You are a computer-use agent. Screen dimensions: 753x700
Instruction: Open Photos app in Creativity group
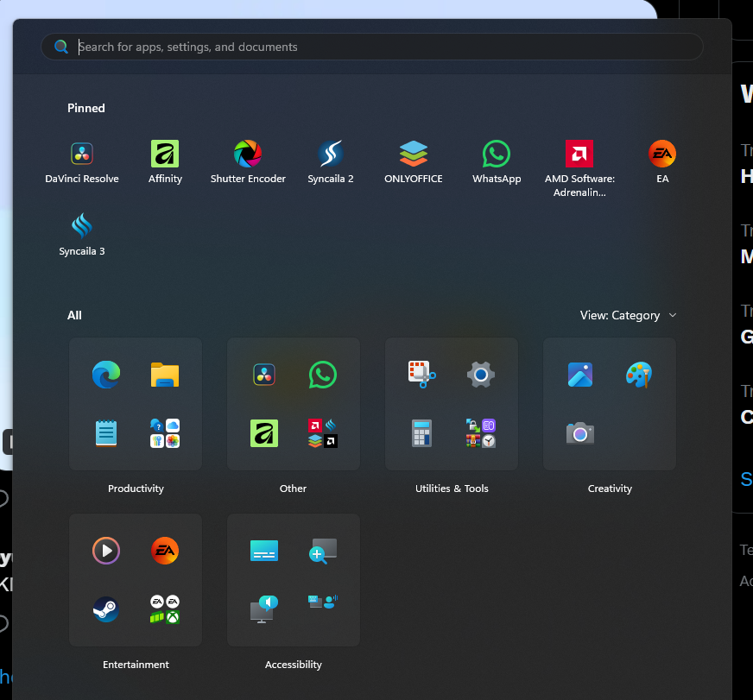580,375
